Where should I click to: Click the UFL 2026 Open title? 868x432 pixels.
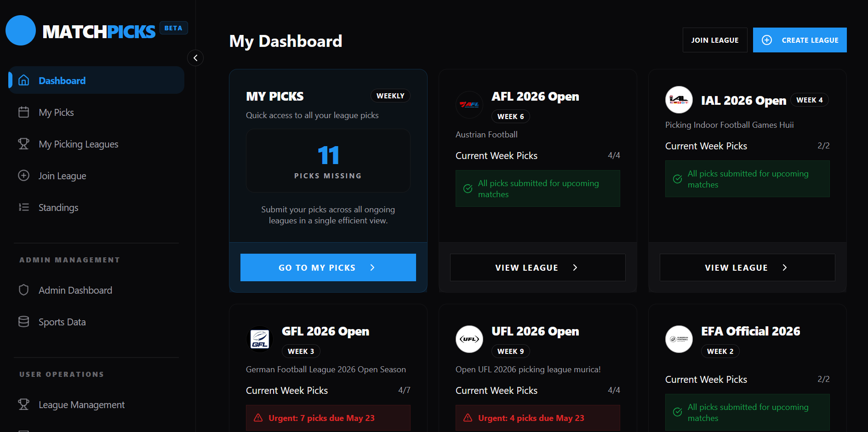tap(535, 331)
